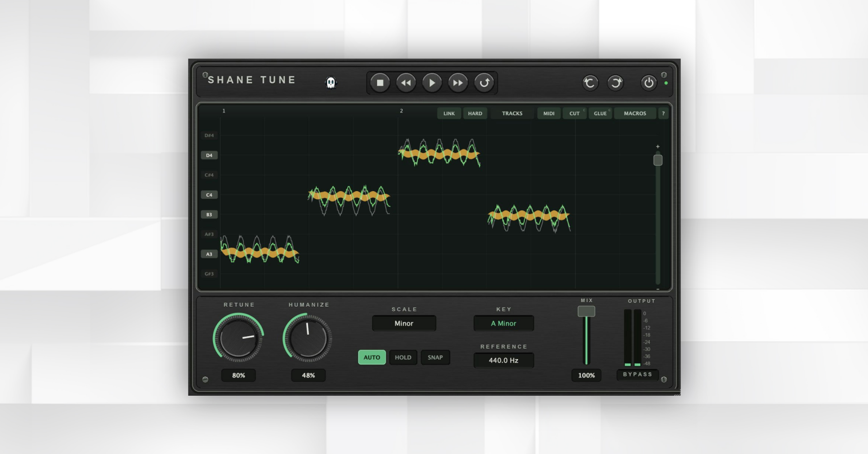This screenshot has width=868, height=454.
Task: Click the 440.0 Hz reference field
Action: 504,360
